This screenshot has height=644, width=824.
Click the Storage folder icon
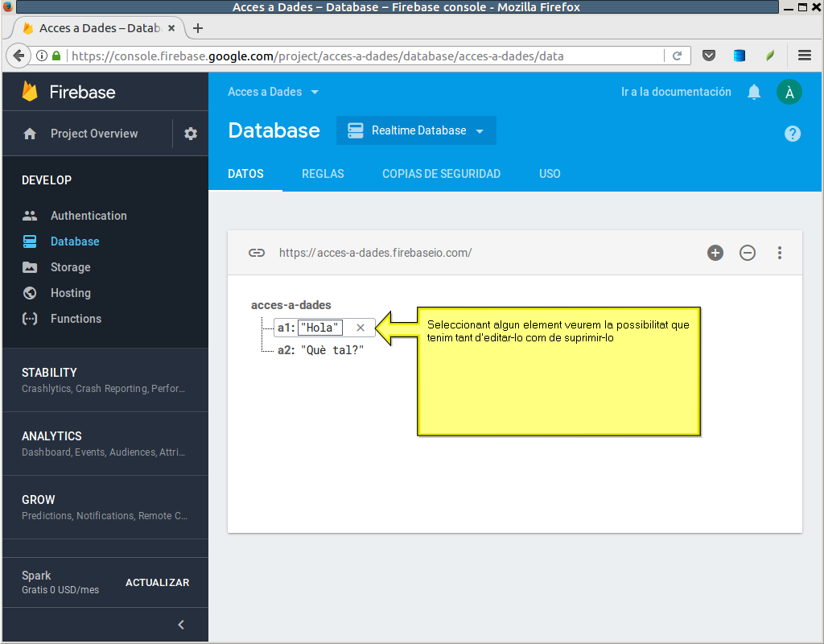[30, 267]
